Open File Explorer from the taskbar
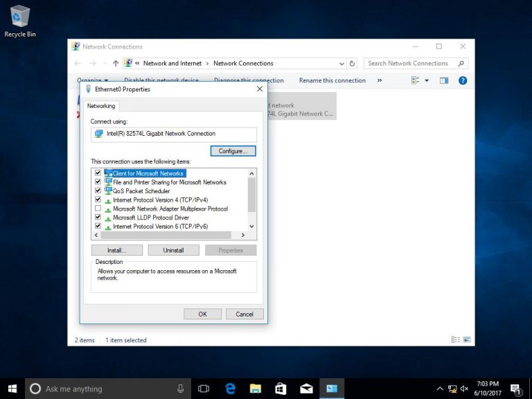 click(256, 389)
